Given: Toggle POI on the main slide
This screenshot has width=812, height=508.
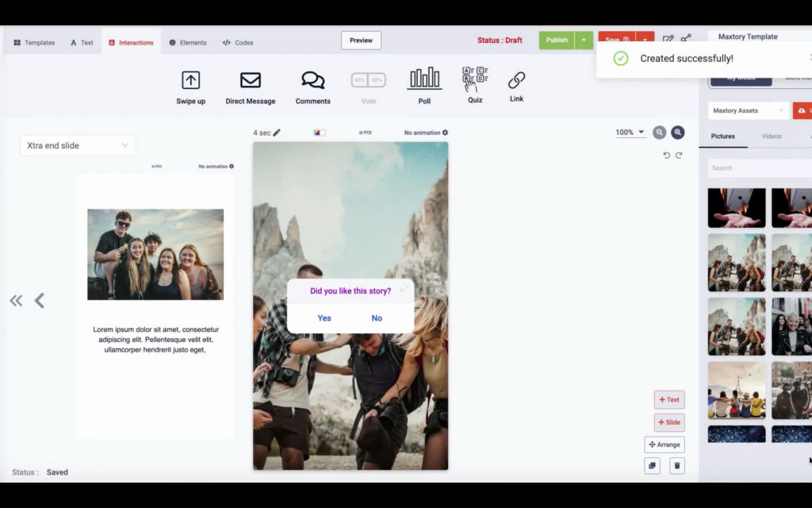Looking at the screenshot, I should [x=365, y=133].
